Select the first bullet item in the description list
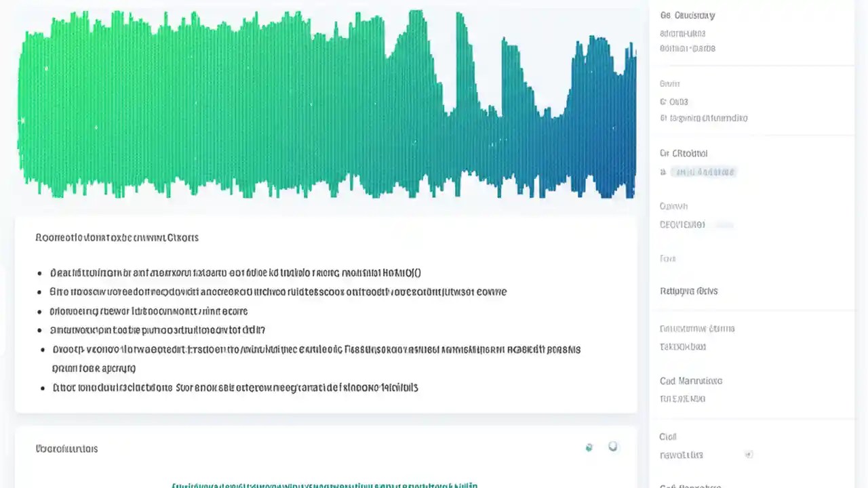 [235, 272]
